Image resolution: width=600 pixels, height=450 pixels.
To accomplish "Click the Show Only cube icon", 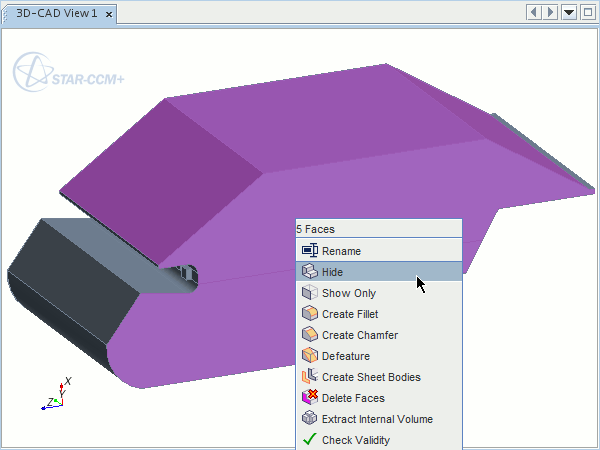I will point(310,293).
